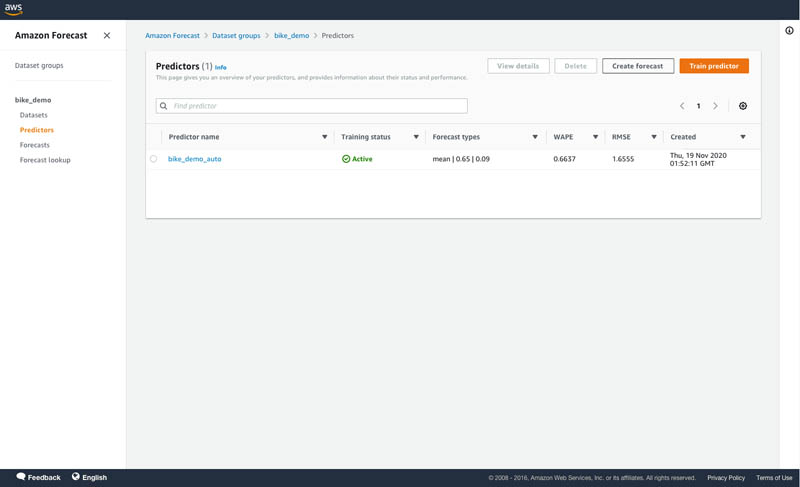
Task: Open Terms of Use link
Action: [774, 478]
